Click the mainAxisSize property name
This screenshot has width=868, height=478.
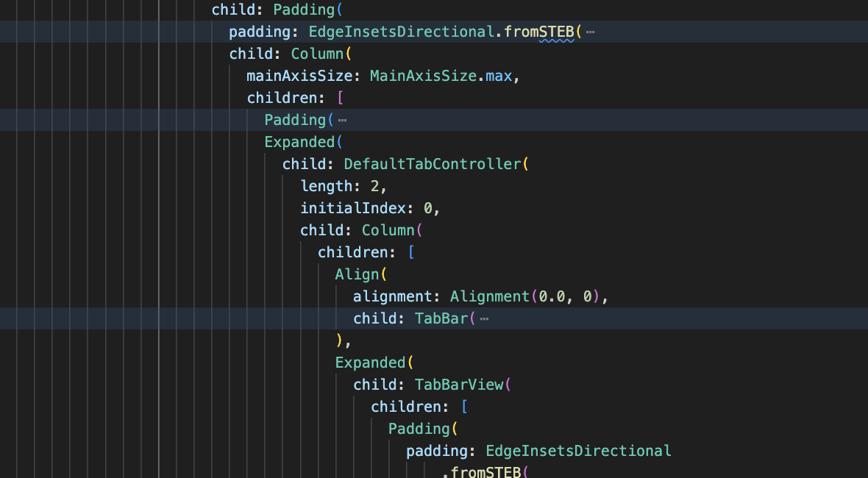[x=299, y=76]
